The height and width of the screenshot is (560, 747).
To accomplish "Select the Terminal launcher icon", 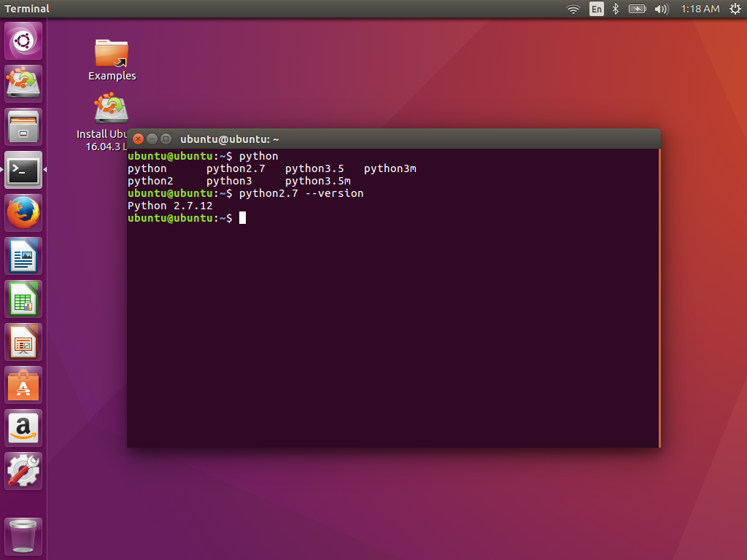I will [x=23, y=170].
